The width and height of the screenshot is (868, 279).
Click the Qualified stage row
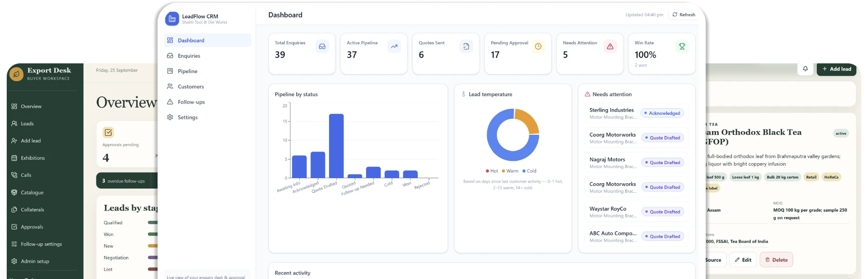(131, 222)
